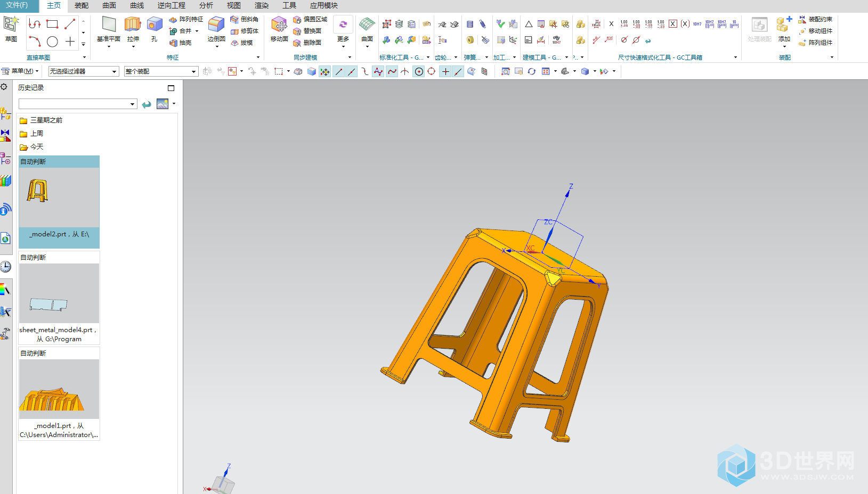Toggle the snap to end point option

(x=338, y=71)
